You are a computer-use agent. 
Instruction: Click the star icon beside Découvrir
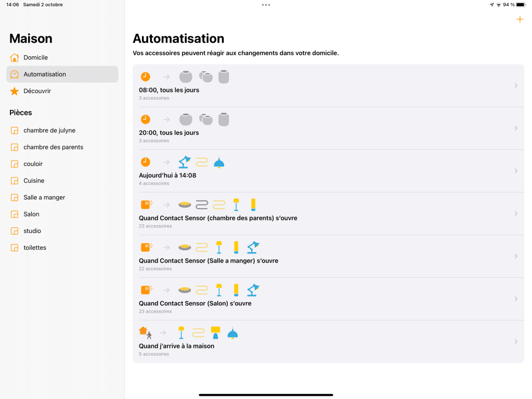(x=15, y=91)
